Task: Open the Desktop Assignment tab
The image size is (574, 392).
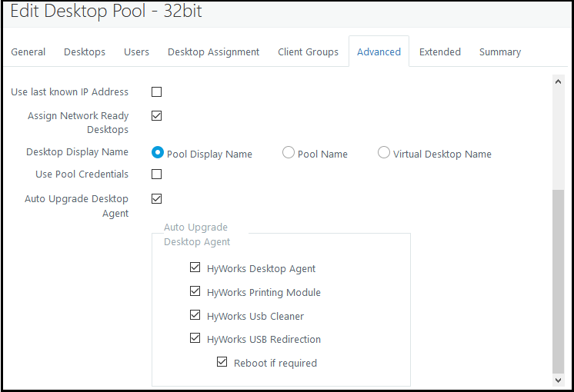Action: click(213, 52)
